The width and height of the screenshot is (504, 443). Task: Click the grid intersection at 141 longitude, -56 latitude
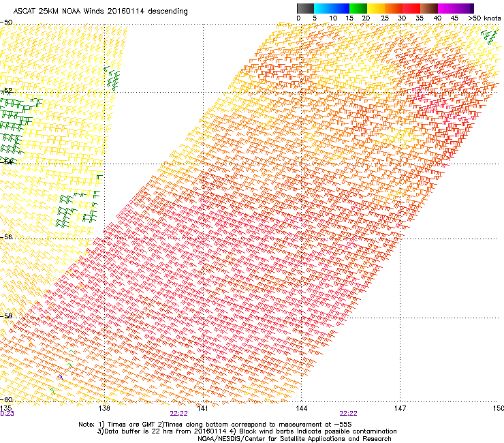(x=203, y=239)
